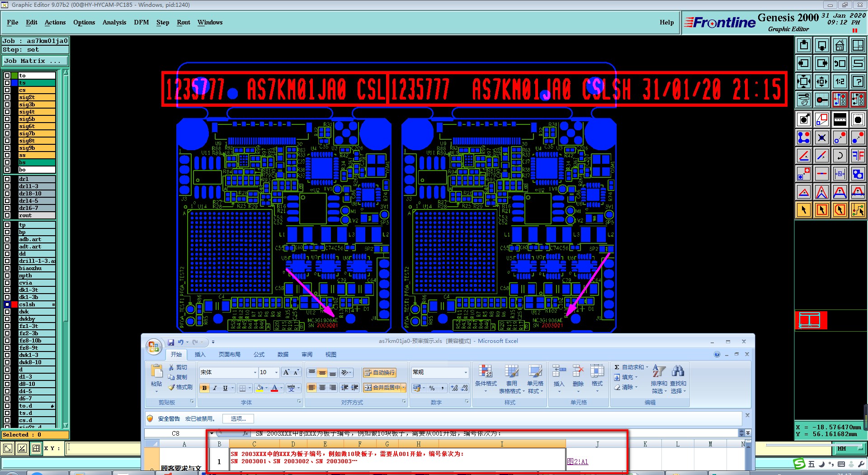Click the rectangle area select tool
868x475 pixels.
pos(821,209)
